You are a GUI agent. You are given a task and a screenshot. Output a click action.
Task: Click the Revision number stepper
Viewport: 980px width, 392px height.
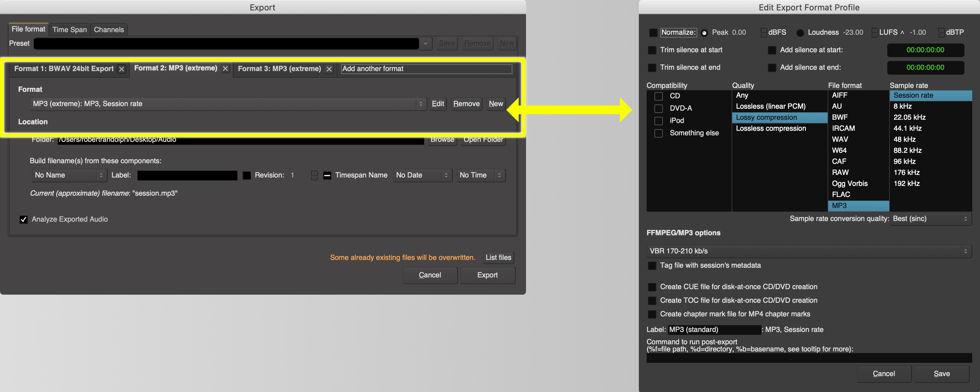click(x=314, y=175)
